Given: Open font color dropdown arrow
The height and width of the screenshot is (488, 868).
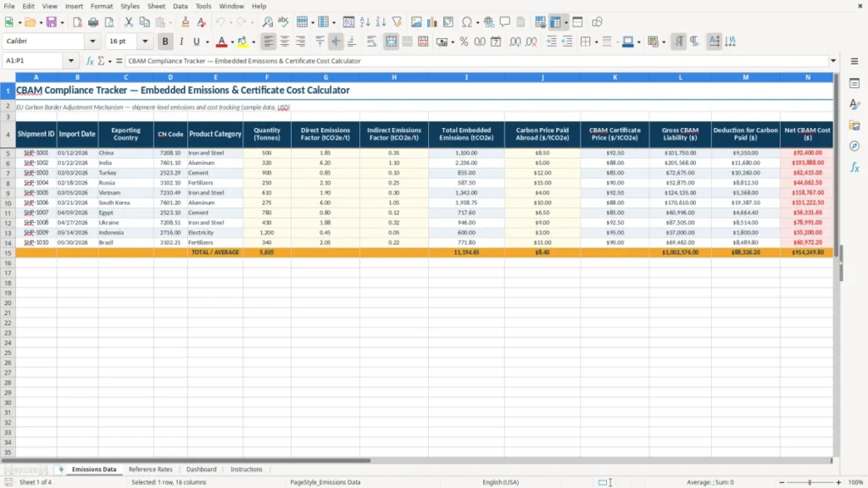Looking at the screenshot, I should pyautogui.click(x=232, y=42).
